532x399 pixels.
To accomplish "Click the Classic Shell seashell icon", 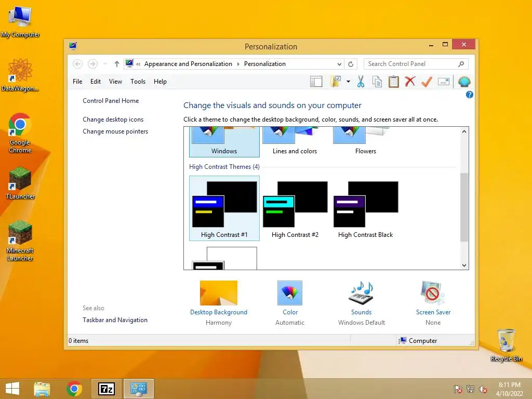I will click(x=464, y=82).
